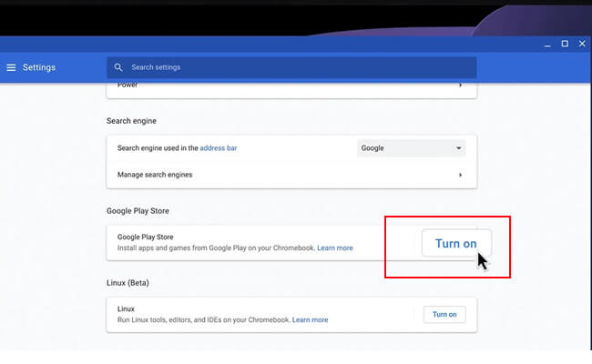Select the Power settings row label
The height and width of the screenshot is (364, 592).
tap(128, 86)
